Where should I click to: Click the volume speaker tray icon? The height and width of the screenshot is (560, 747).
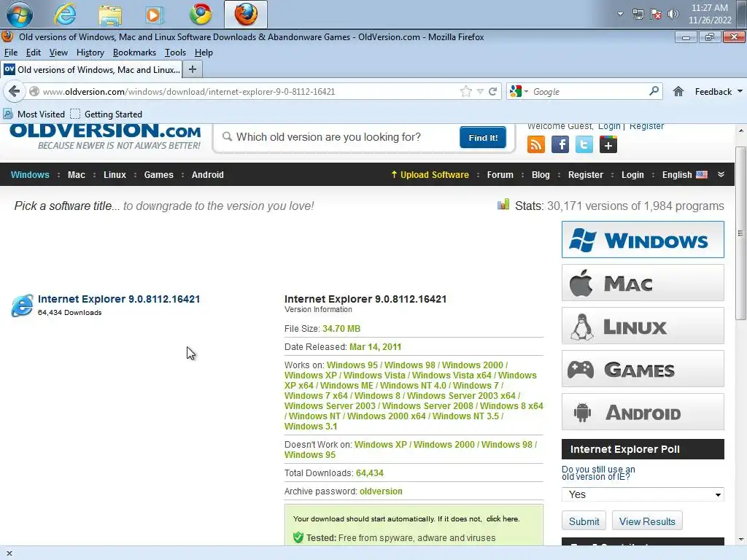click(x=673, y=14)
